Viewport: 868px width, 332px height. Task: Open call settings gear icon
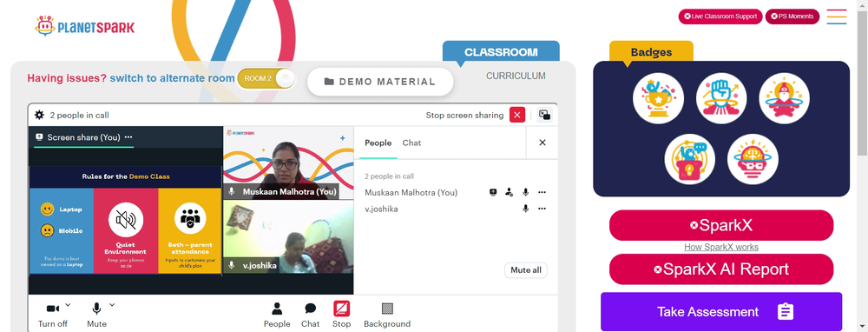click(x=39, y=116)
